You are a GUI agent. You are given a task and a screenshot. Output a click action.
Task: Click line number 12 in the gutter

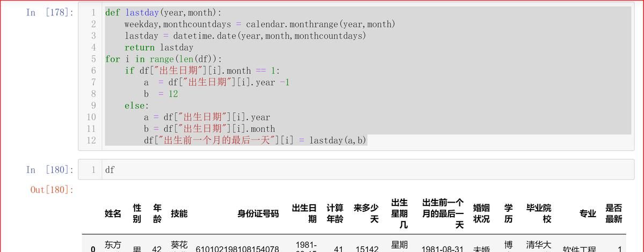[91, 140]
